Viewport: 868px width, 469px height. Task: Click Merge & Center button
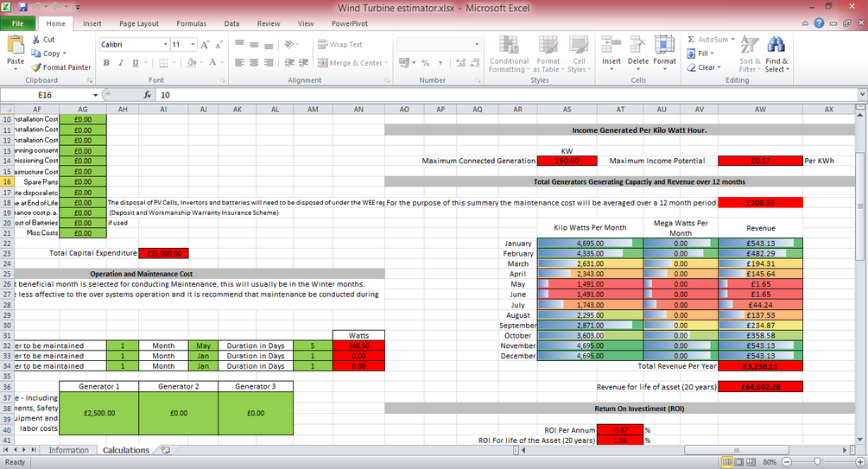coord(350,62)
